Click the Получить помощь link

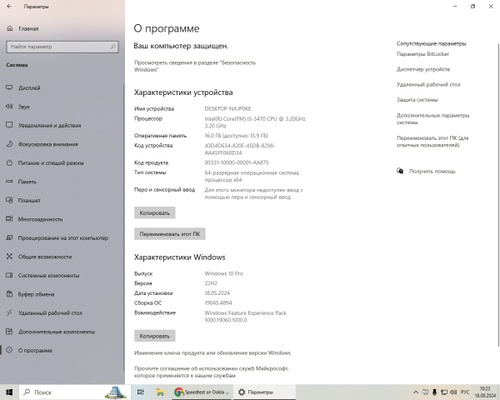point(432,171)
